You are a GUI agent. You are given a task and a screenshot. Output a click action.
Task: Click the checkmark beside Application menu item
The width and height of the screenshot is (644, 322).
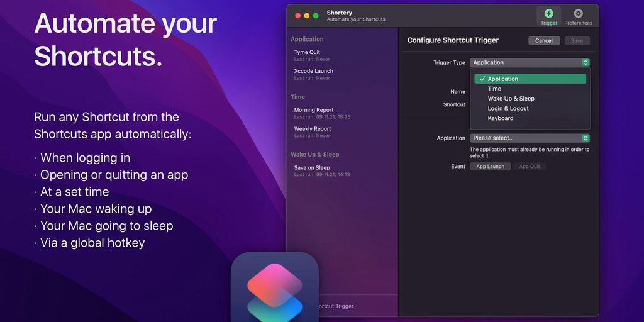tap(482, 79)
